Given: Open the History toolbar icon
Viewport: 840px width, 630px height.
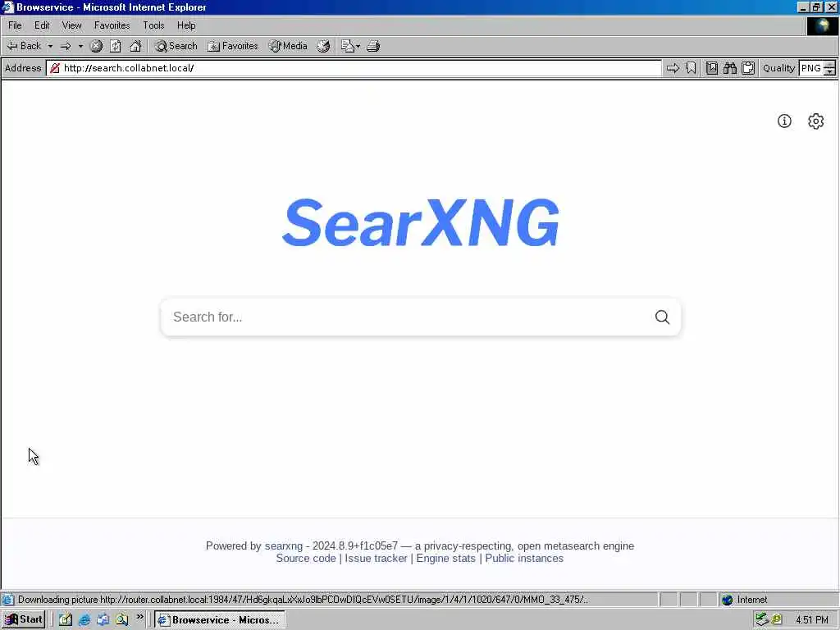Looking at the screenshot, I should click(x=323, y=46).
